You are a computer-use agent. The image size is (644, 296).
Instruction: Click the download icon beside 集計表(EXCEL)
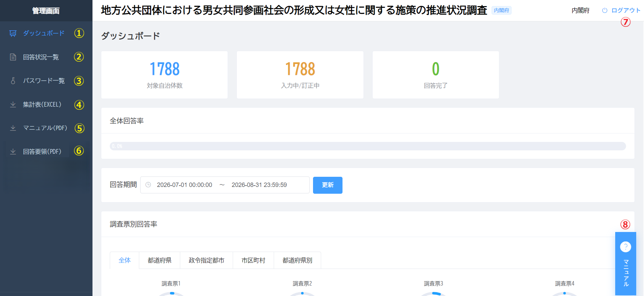tap(13, 104)
